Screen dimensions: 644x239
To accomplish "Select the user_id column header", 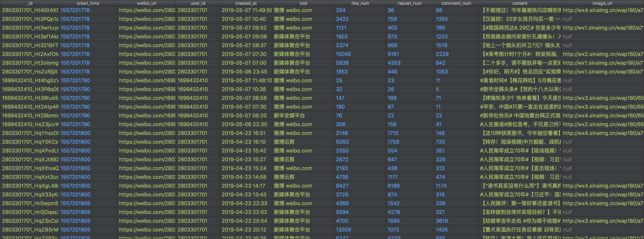I will 198,3.
